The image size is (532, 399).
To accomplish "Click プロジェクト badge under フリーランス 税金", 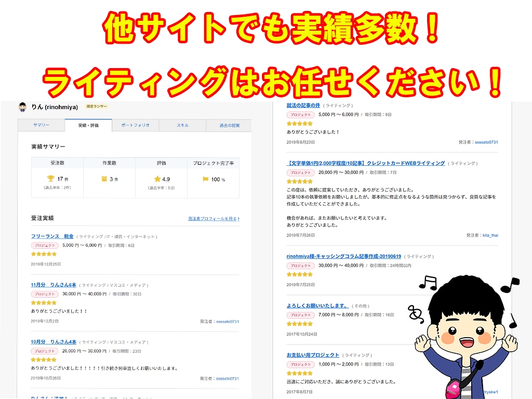I will click(45, 245).
